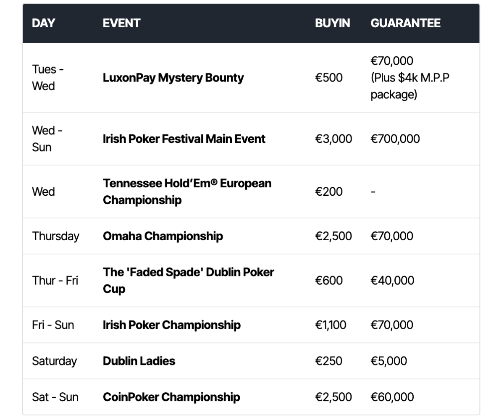This screenshot has height=420, width=504.
Task: Click the Tues - Wed day cell
Action: tap(47, 78)
